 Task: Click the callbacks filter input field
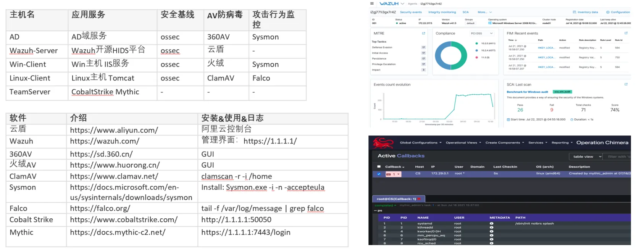point(618,156)
